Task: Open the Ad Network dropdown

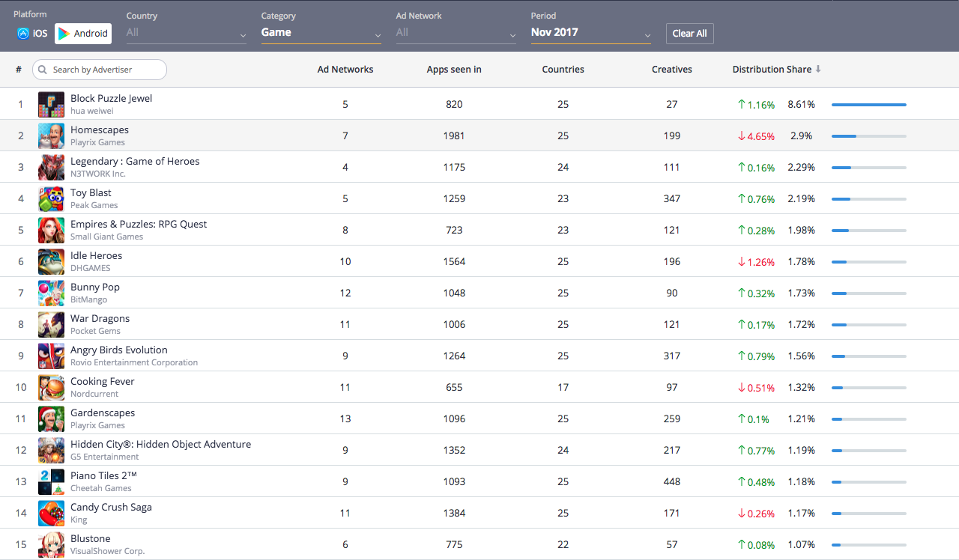Action: 456,33
